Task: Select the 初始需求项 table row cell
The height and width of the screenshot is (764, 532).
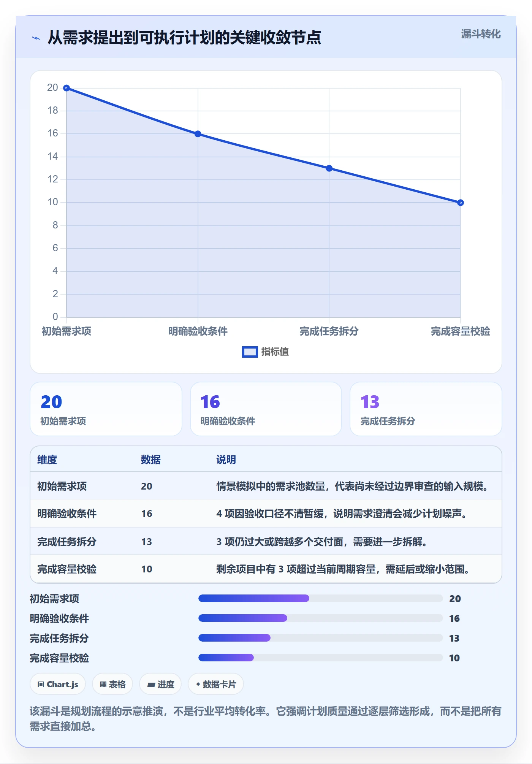Action: pos(62,486)
